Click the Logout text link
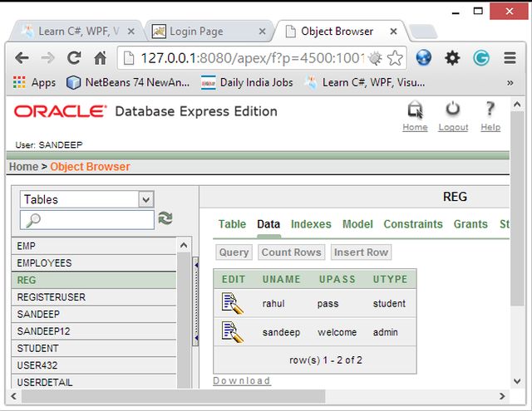 tap(453, 127)
